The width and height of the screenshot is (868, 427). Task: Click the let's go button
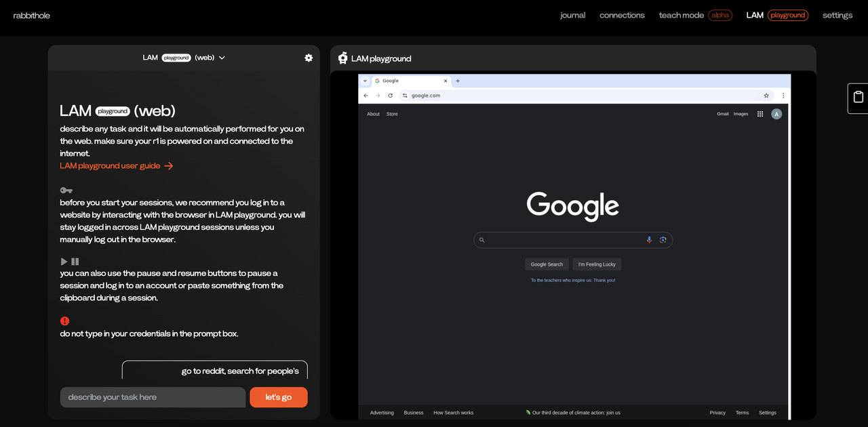279,397
